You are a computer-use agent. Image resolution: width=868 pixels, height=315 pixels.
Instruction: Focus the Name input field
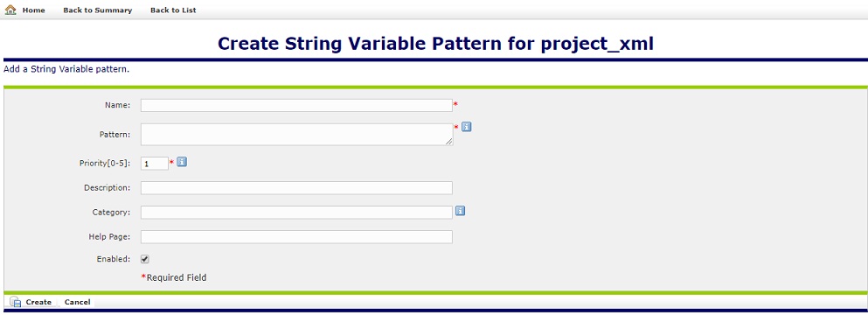coord(296,105)
